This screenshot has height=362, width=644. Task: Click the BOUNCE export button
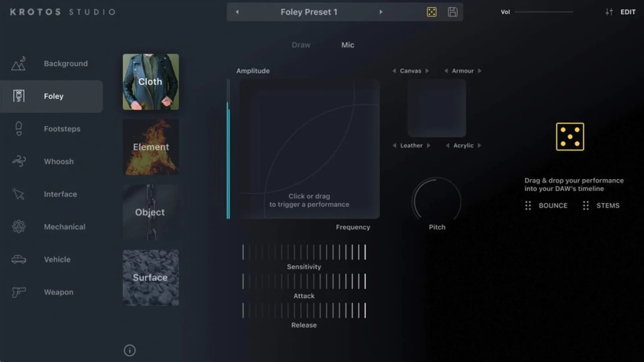553,205
